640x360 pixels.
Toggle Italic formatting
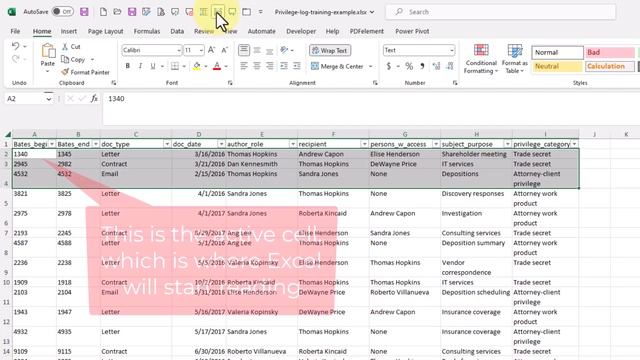point(140,66)
